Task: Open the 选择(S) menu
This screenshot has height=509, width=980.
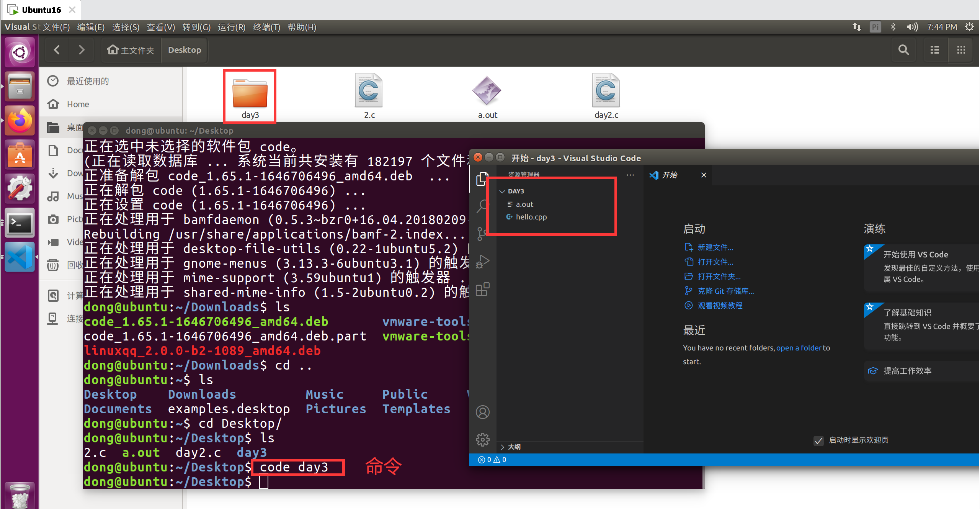Action: 126,27
